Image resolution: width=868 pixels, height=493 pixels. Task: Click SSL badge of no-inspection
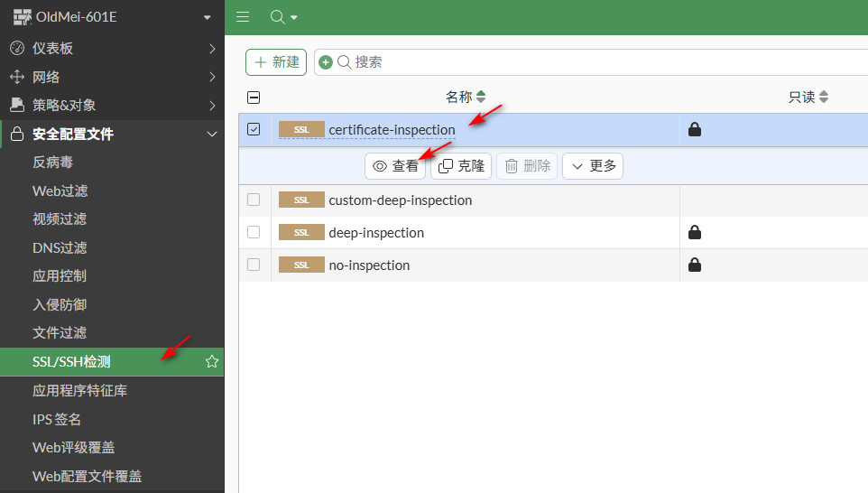coord(301,265)
